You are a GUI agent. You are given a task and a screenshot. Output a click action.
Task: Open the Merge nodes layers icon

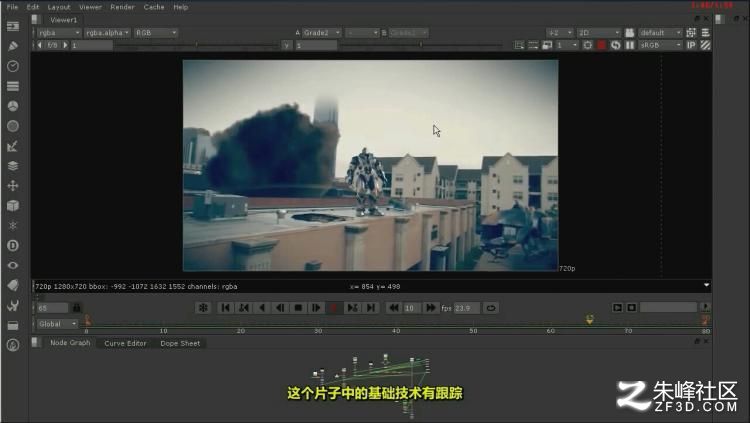13,166
